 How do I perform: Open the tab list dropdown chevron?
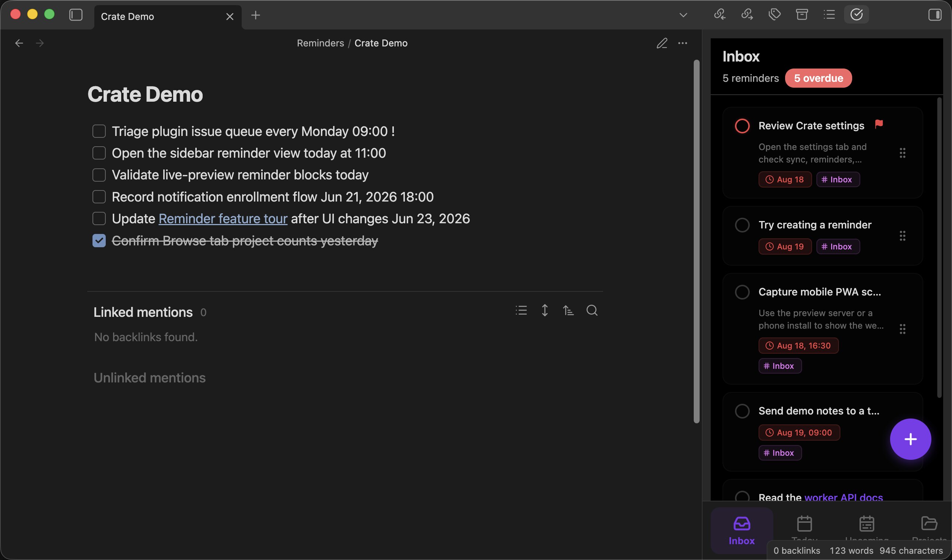pos(683,15)
